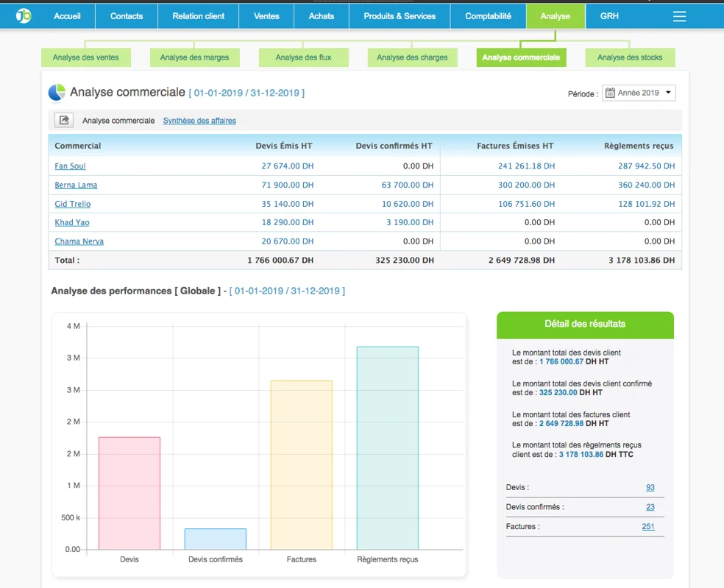The height and width of the screenshot is (588, 724).
Task: Click the pink Devis bar in chart
Action: pyautogui.click(x=129, y=493)
